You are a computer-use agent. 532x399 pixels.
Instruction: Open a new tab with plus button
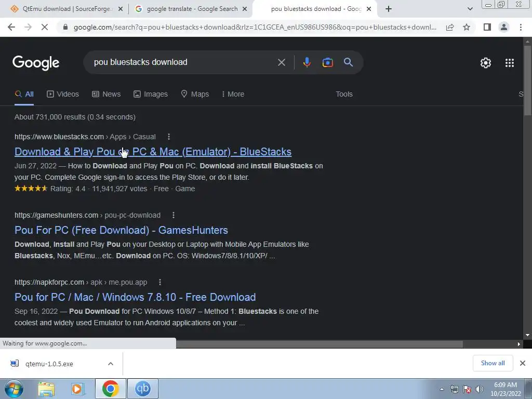click(x=389, y=9)
